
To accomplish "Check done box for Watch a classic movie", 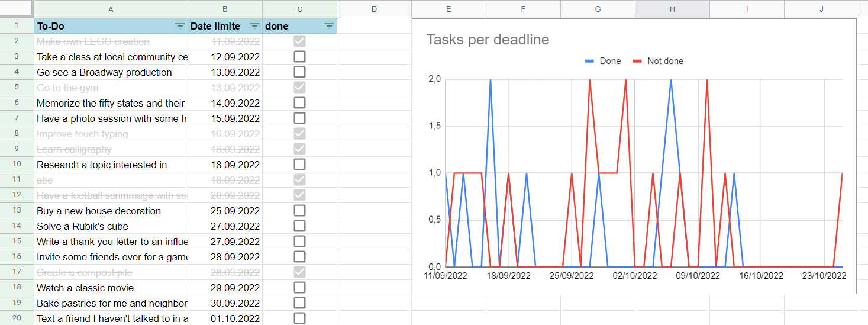I will point(300,288).
